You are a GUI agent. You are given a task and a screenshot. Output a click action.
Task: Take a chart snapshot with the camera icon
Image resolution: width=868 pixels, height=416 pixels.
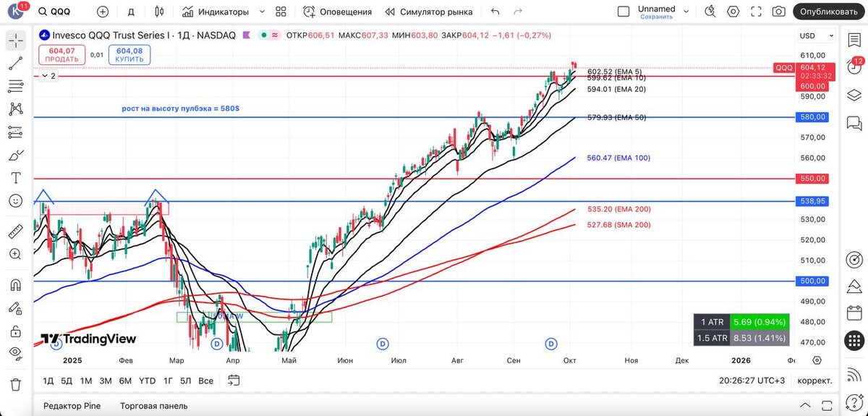(x=778, y=12)
